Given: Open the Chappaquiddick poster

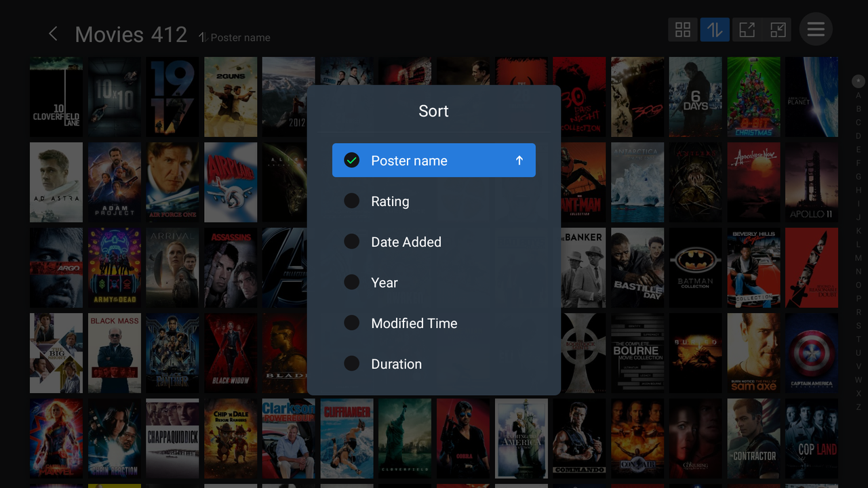Looking at the screenshot, I should tap(173, 439).
